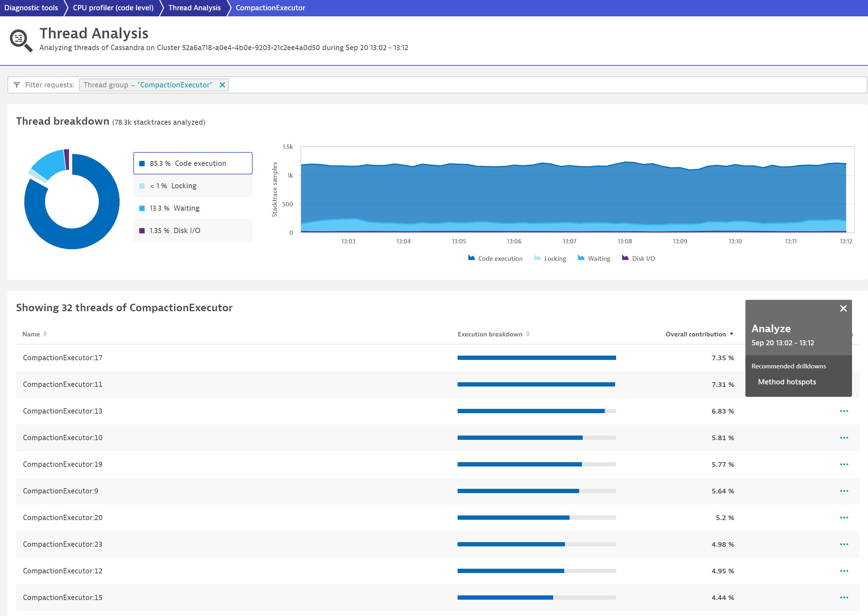
Task: Toggle Locking series in chart legend
Action: [x=550, y=258]
